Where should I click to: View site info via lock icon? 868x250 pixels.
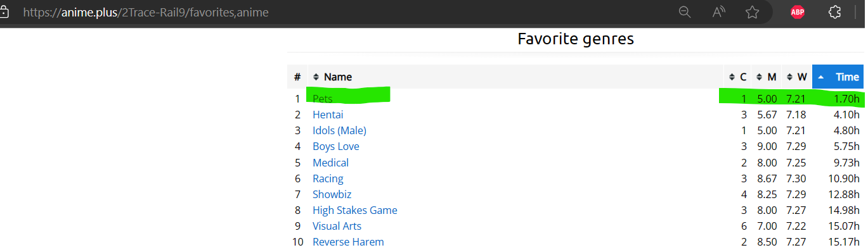pos(4,12)
